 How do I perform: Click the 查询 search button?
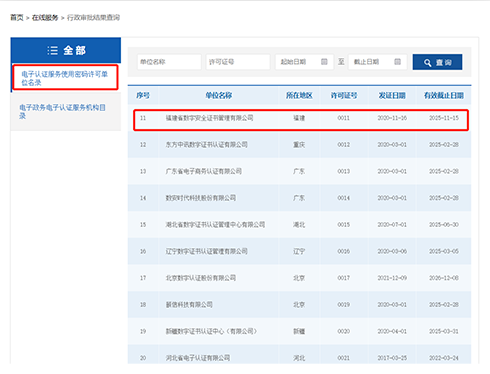pos(437,62)
